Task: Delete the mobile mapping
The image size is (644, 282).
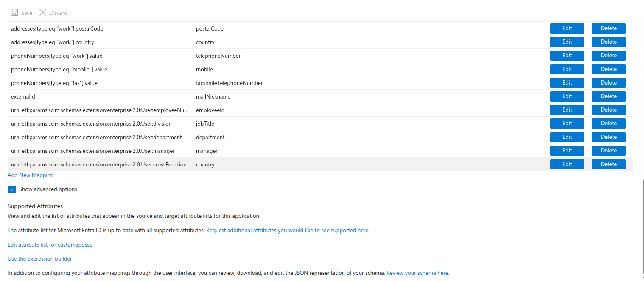Action: coord(609,69)
